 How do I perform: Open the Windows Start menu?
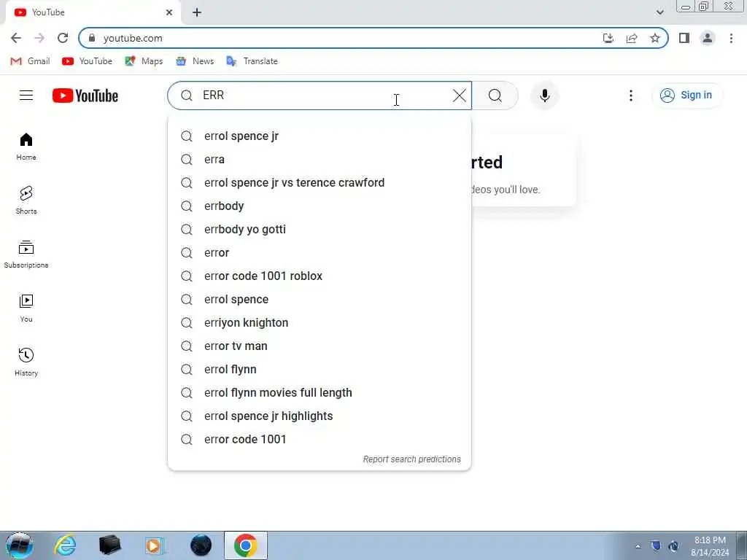click(19, 545)
